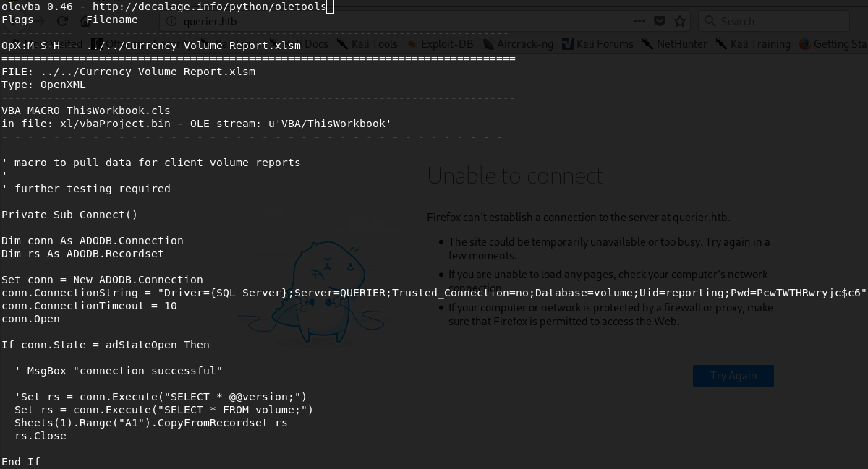Save page using the Pocket icon
The image size is (868, 469).
click(x=660, y=21)
